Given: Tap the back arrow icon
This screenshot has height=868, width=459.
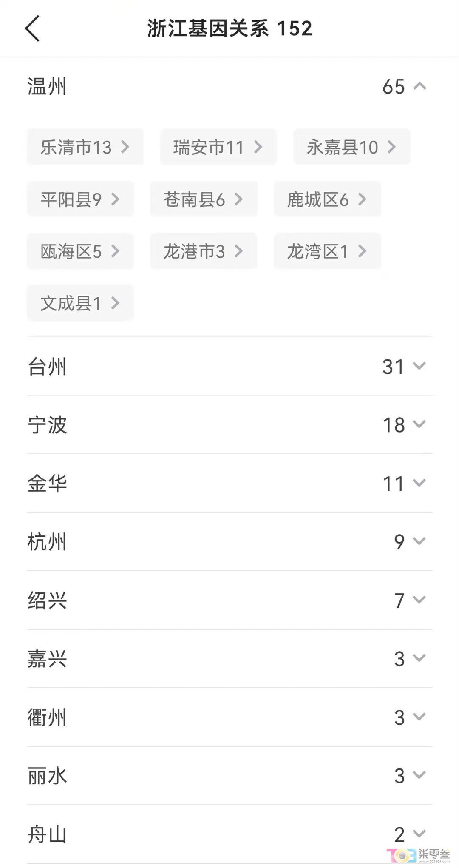Looking at the screenshot, I should pos(32,28).
